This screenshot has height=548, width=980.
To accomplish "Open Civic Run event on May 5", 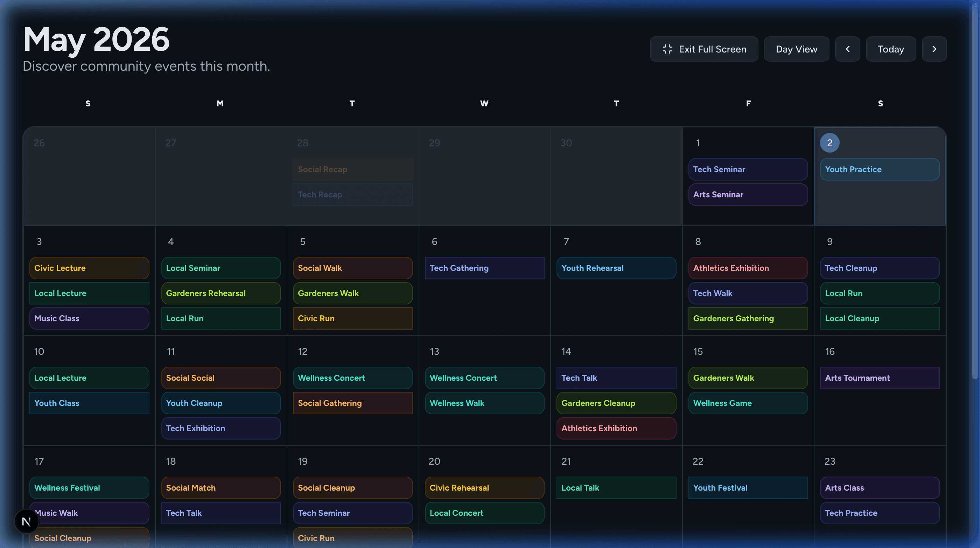I will pos(352,318).
